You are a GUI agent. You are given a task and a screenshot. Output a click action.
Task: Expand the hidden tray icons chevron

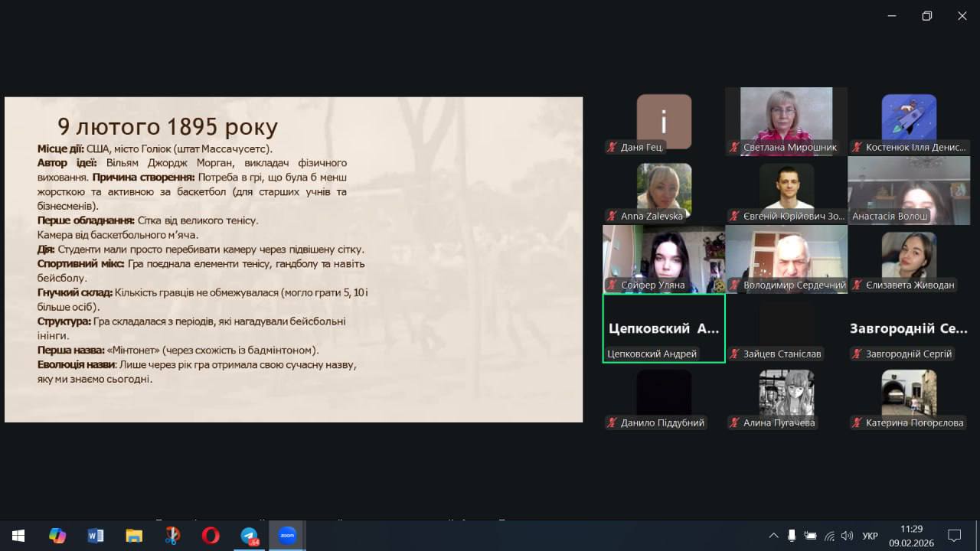coord(773,536)
